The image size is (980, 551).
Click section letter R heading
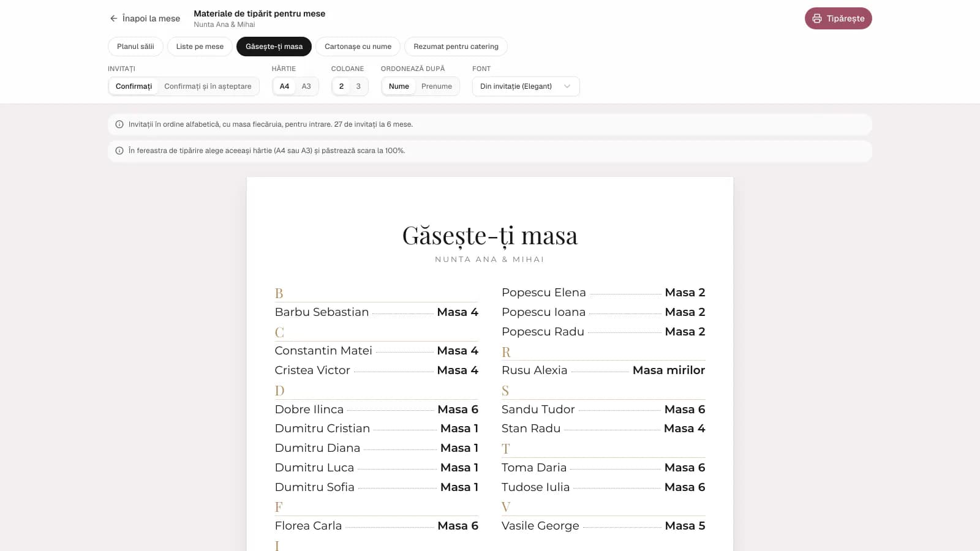(506, 352)
